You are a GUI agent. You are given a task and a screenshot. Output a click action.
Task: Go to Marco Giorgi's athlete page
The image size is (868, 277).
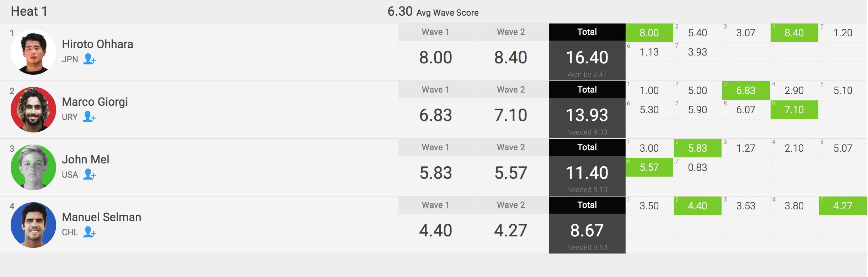(95, 102)
